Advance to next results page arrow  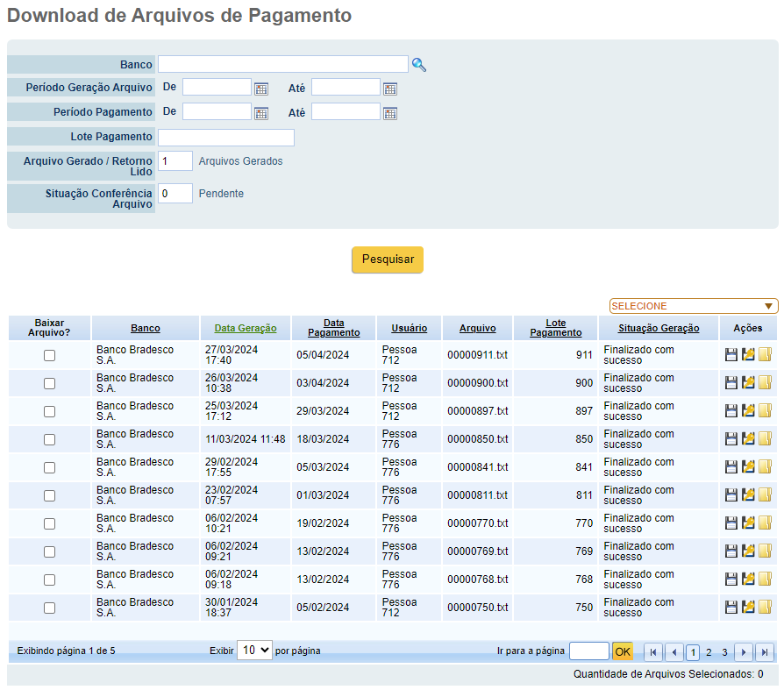[744, 652]
